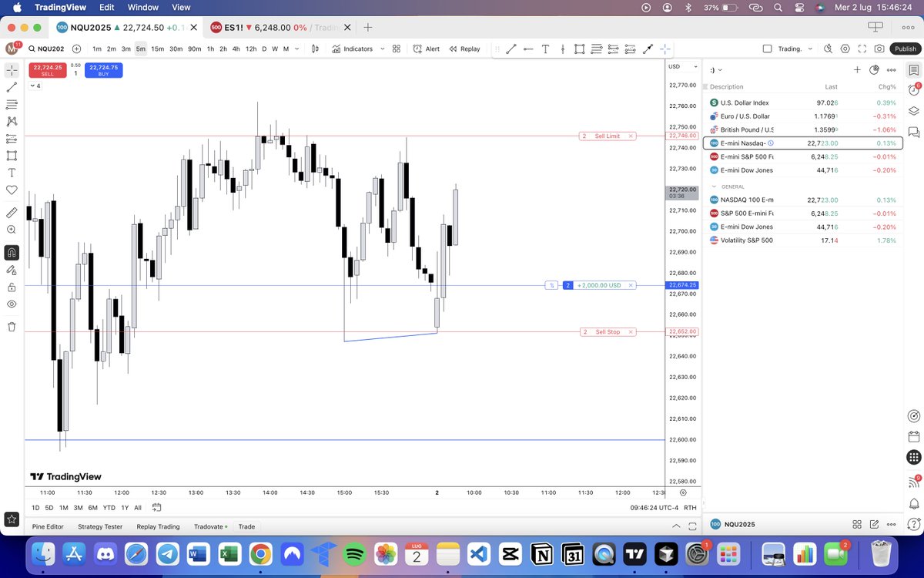Toggle the lock all drawings tool

point(12,287)
